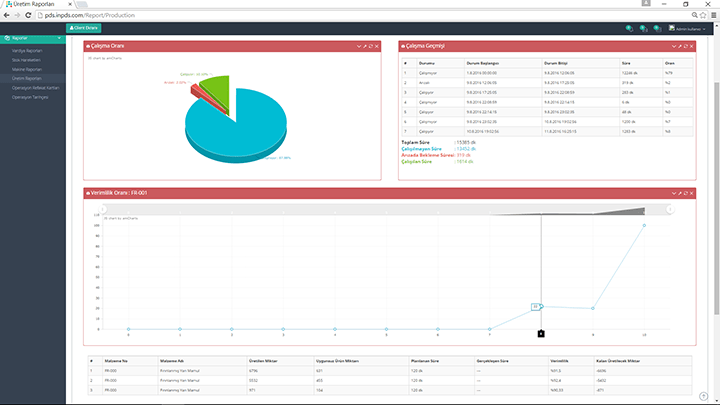
Task: Click the Toplam Süre label
Action: coord(416,142)
